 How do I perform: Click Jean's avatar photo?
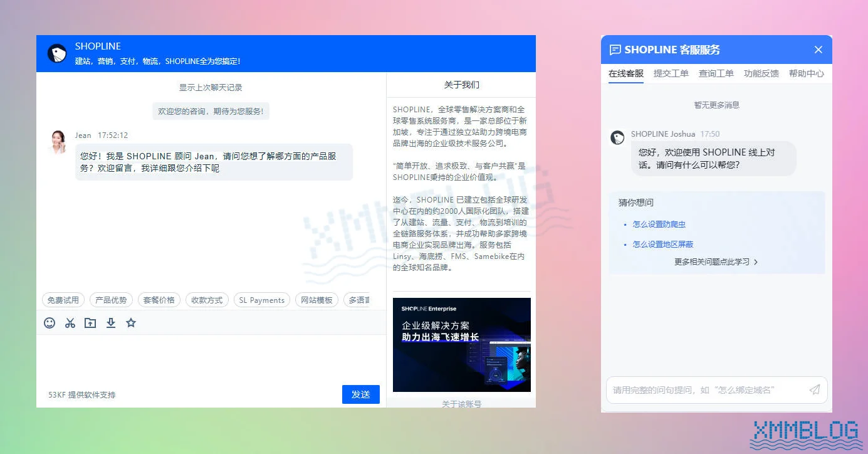coord(58,142)
